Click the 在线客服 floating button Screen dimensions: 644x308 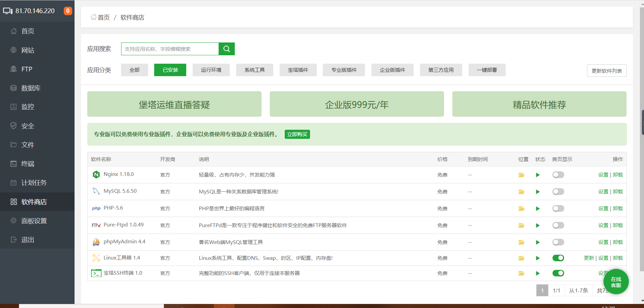616,282
